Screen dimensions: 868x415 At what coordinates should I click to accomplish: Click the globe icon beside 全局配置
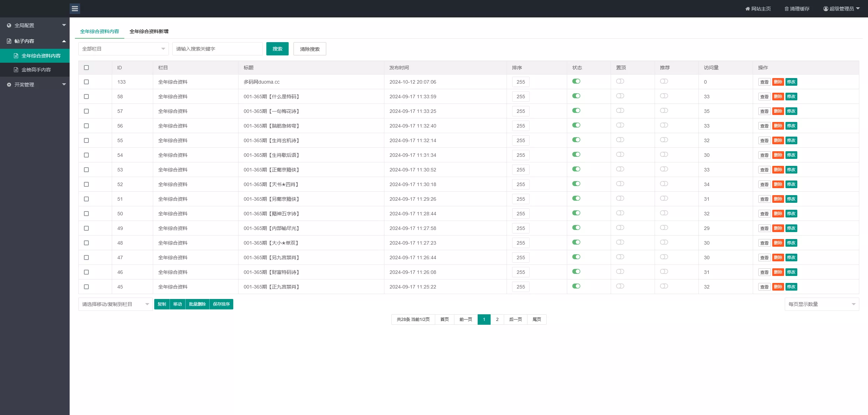[9, 25]
